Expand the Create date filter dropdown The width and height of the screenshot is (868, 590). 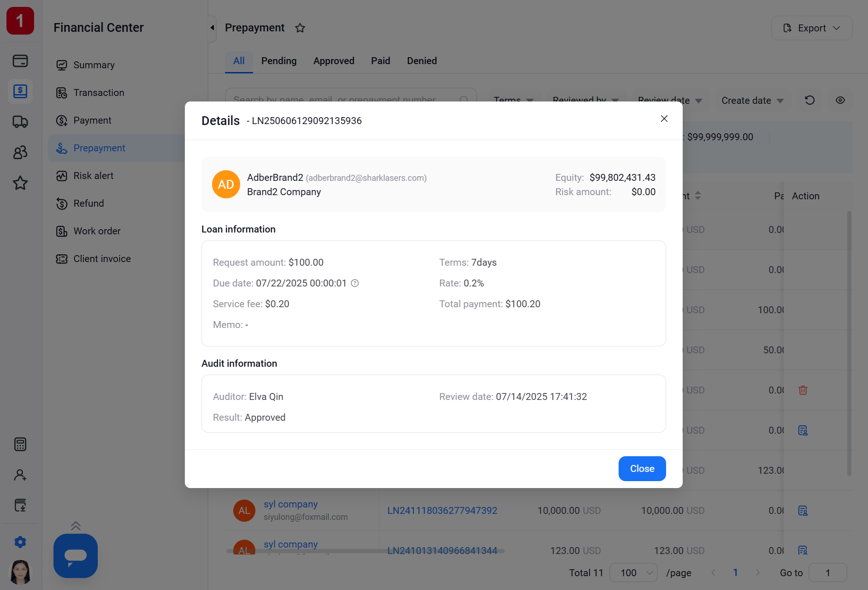[x=752, y=100]
